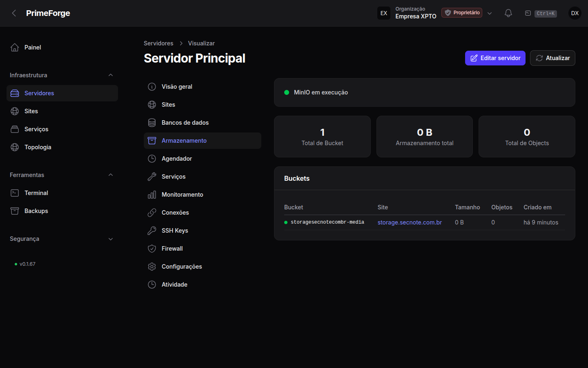This screenshot has width=588, height=368.
Task: Click the Terminal icon in sidebar
Action: pos(15,193)
